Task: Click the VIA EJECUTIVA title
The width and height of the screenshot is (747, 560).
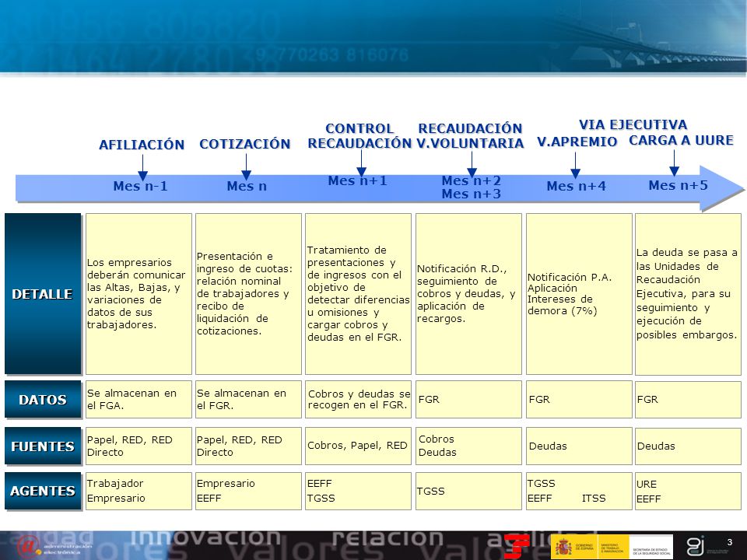Action: [633, 124]
